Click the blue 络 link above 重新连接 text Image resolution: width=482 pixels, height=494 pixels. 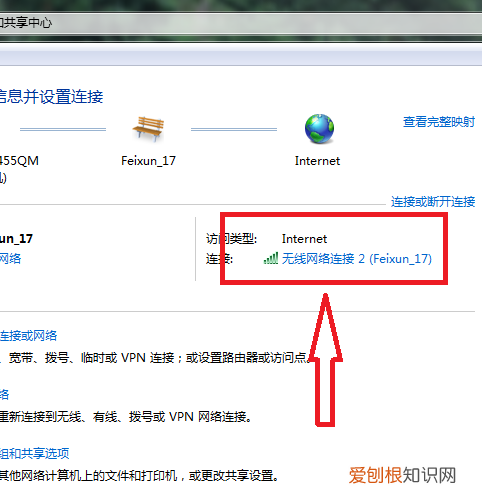pos(4,395)
